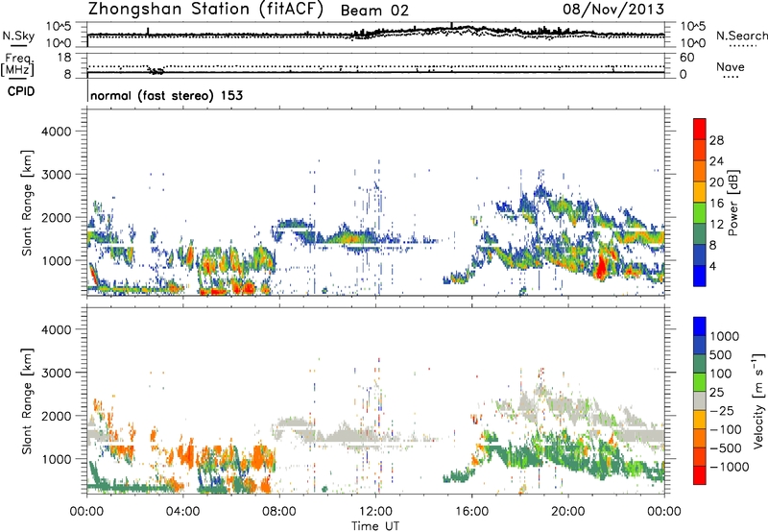Click the velocity panel Slant Range [km] label
The width and height of the screenshot is (768, 532).
point(27,401)
